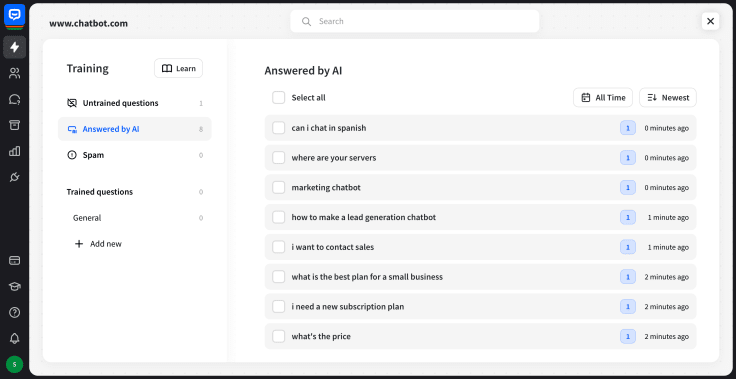Open the ChatBot logo home icon
Screen dimensions: 736x379
(x=14, y=15)
